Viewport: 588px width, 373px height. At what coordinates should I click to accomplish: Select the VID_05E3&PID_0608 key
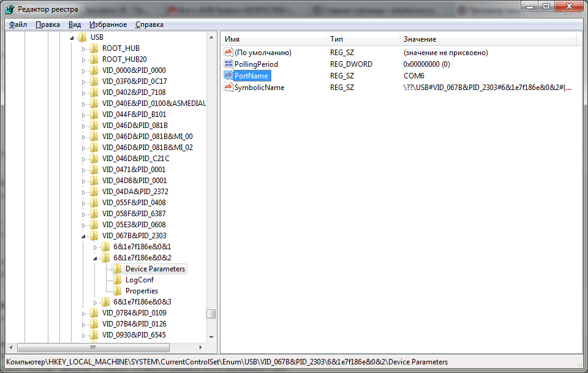(x=134, y=225)
